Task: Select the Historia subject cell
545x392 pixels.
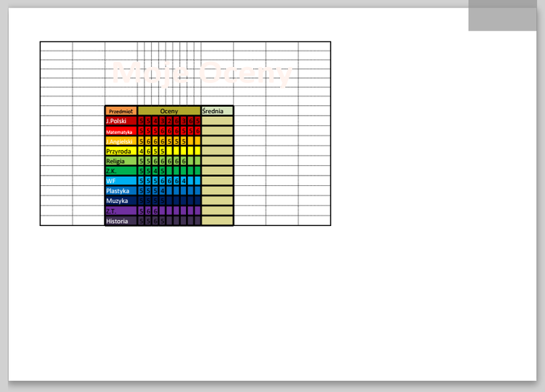Action: click(121, 220)
